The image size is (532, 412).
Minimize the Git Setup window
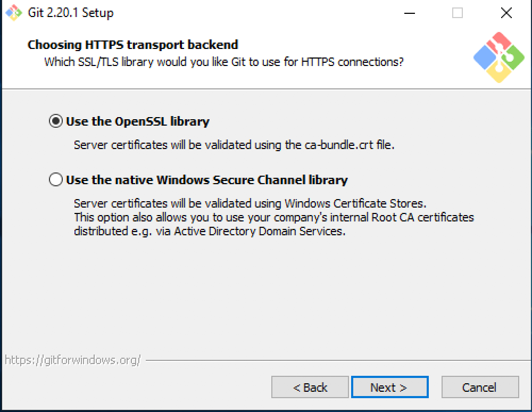pos(409,13)
